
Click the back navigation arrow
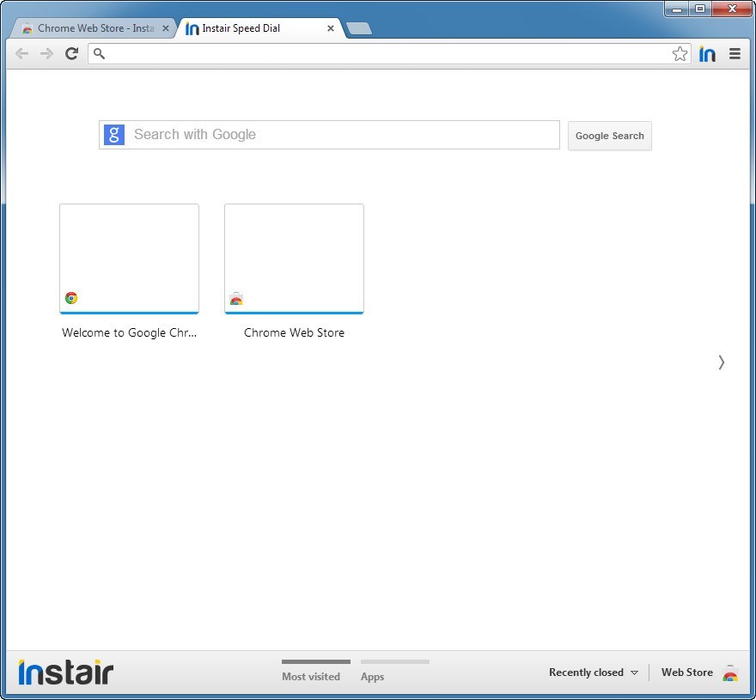21,53
